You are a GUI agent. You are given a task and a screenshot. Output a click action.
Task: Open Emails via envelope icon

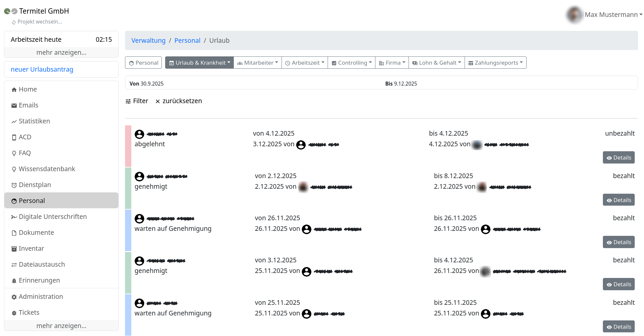tap(14, 106)
